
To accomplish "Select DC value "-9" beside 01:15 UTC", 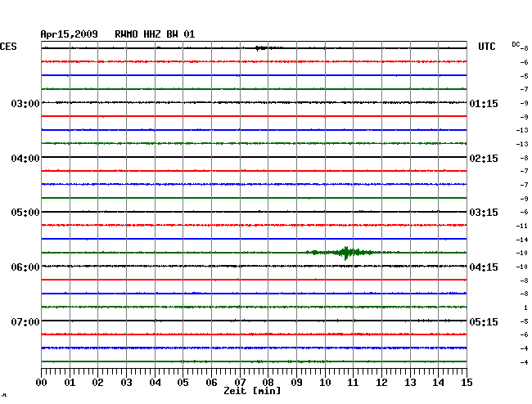I will click(x=524, y=103).
